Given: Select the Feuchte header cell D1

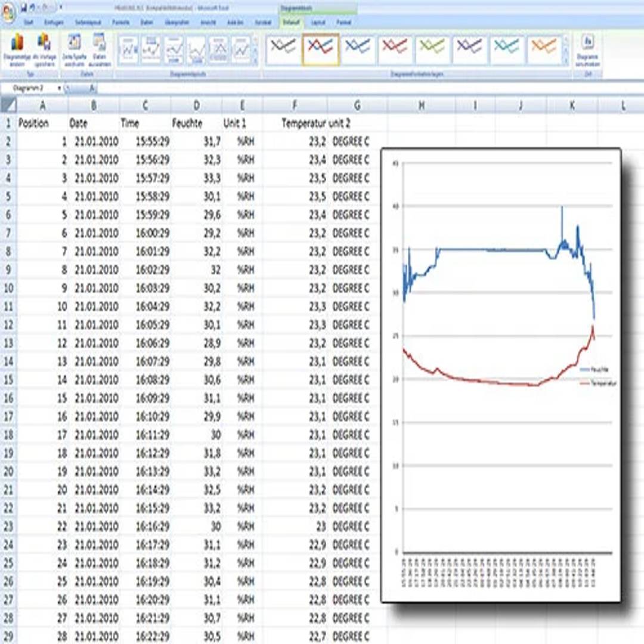Looking at the screenshot, I should pyautogui.click(x=196, y=123).
